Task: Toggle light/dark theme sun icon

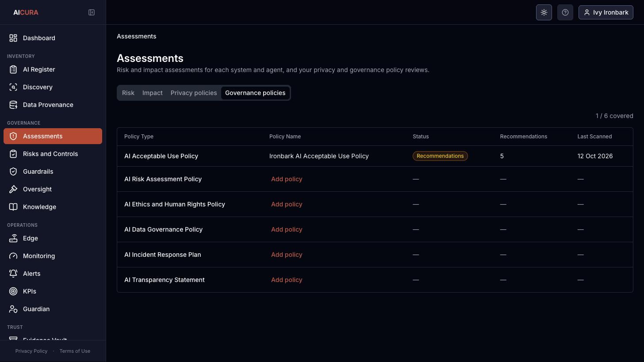Action: (x=544, y=12)
